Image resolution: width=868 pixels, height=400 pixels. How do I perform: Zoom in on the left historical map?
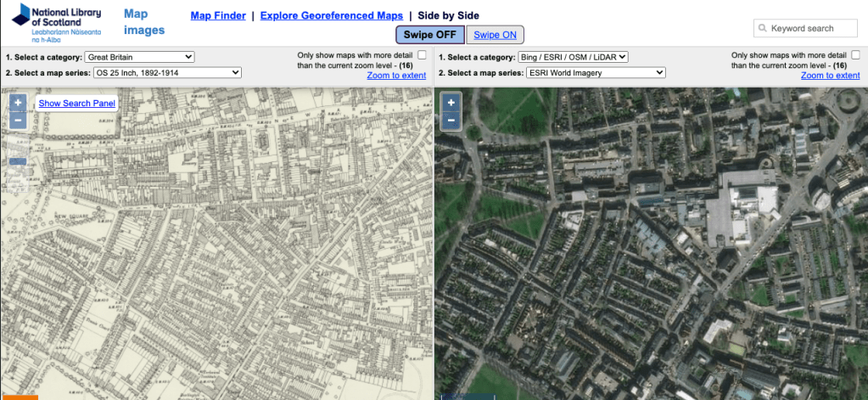click(x=17, y=103)
